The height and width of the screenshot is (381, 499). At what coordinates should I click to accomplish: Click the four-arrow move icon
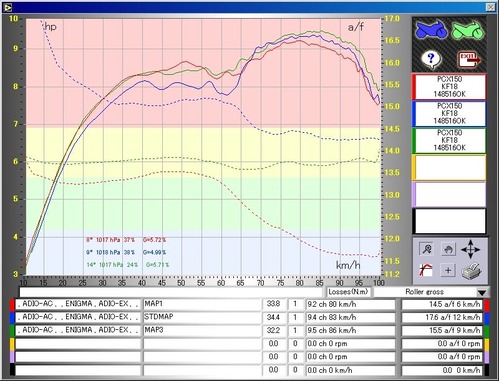(470, 249)
